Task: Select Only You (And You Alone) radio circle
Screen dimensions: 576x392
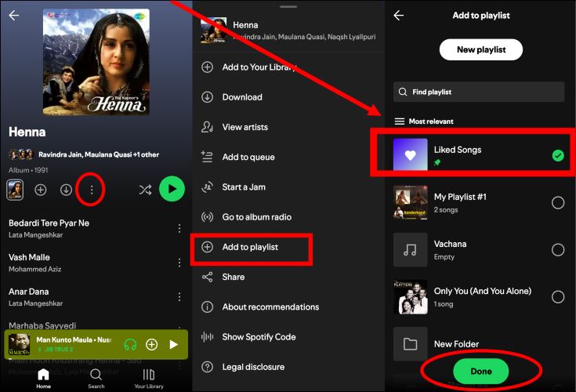Action: pos(558,297)
